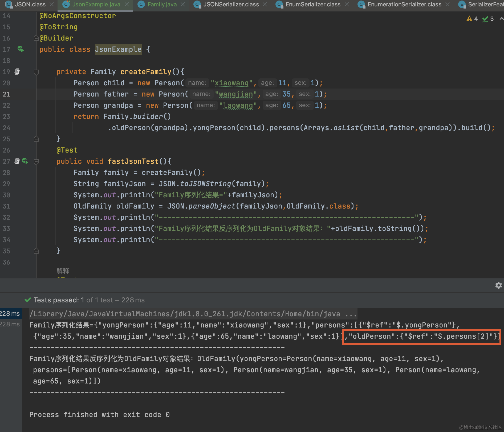Switch to the Family.java tab
This screenshot has height=432, width=504.
click(162, 5)
